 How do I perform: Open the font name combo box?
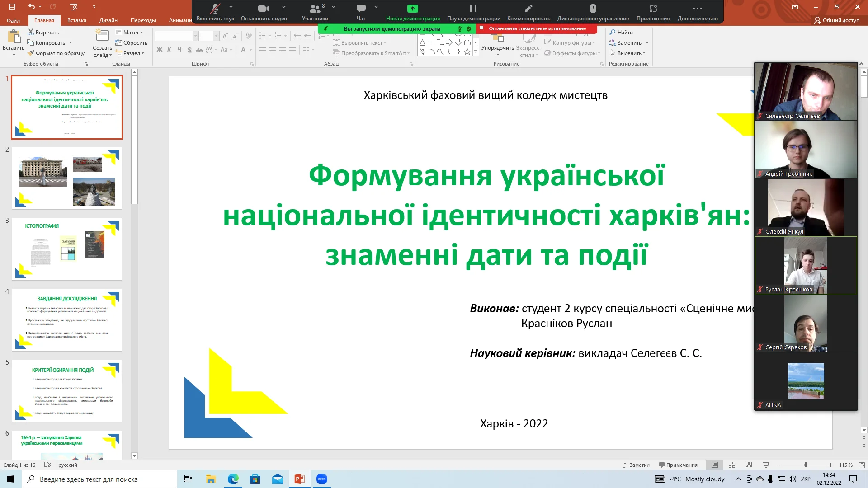(176, 36)
